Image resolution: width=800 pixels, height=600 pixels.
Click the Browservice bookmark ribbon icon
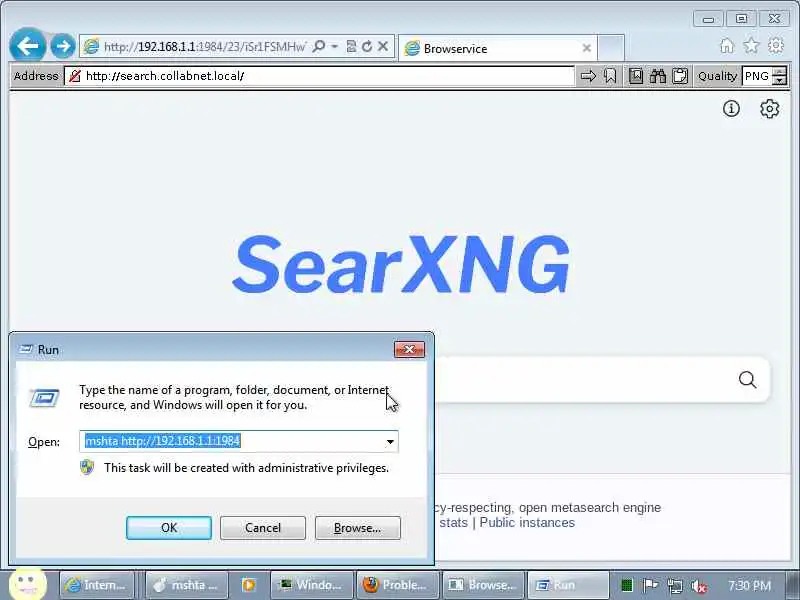pyautogui.click(x=610, y=76)
